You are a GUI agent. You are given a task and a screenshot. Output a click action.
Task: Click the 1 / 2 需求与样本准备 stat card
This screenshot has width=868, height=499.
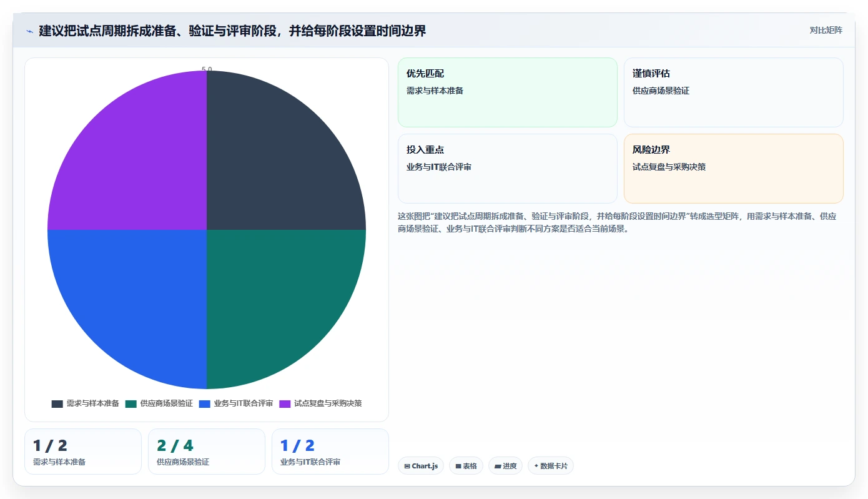(83, 452)
